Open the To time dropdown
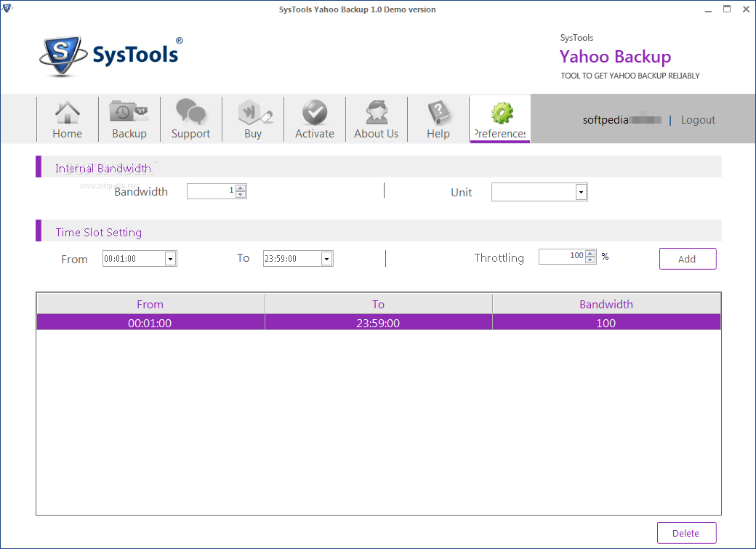Viewport: 756px width, 549px height. coord(326,259)
